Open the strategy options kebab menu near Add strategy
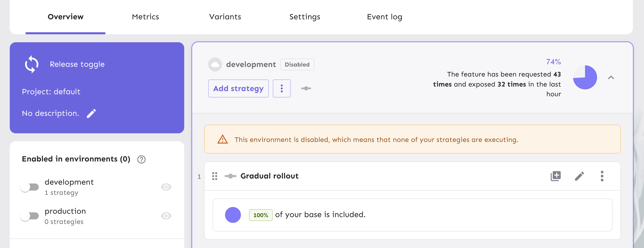The width and height of the screenshot is (644, 248). (282, 88)
